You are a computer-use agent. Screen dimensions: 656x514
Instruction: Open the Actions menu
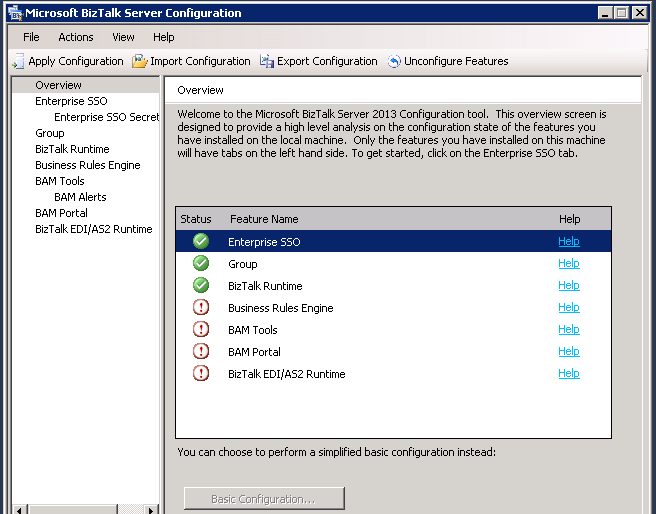(76, 37)
